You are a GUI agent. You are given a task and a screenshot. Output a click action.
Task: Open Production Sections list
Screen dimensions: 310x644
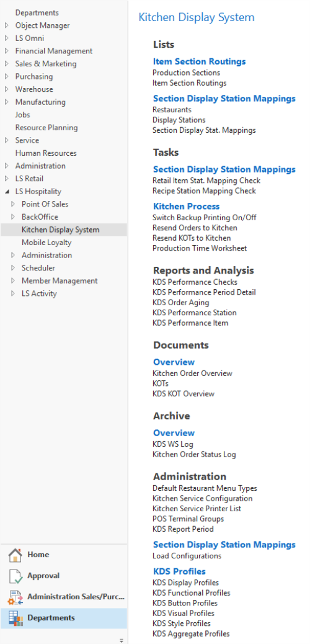[x=186, y=73]
